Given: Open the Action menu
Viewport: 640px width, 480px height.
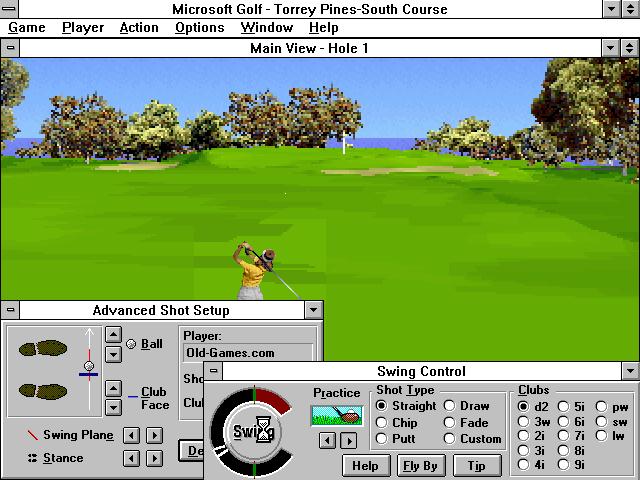Looking at the screenshot, I should [x=139, y=28].
